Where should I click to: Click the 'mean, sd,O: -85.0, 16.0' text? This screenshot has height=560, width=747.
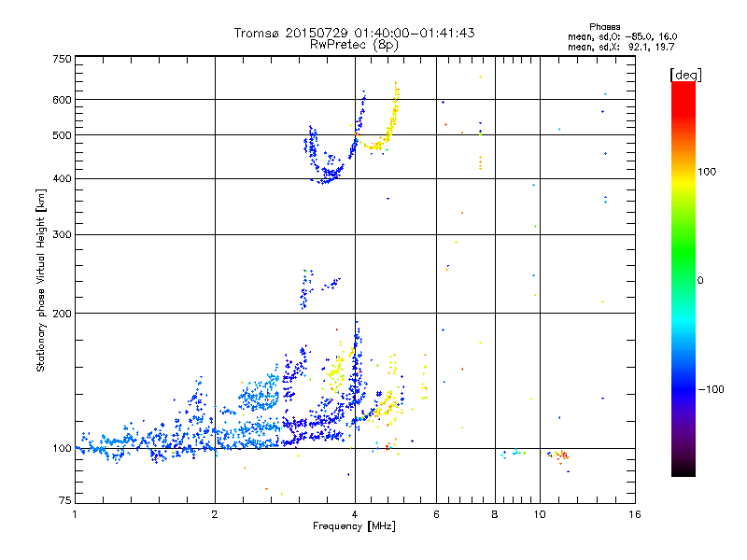(x=622, y=36)
